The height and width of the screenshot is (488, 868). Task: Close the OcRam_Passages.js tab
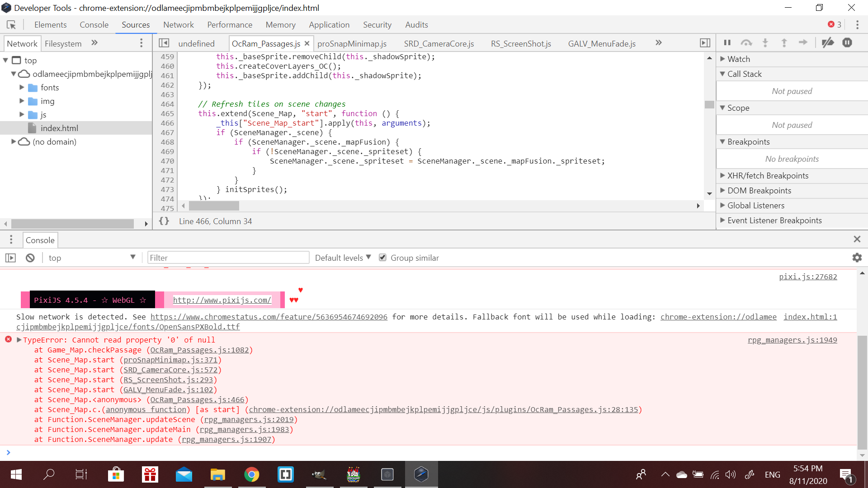pos(307,43)
